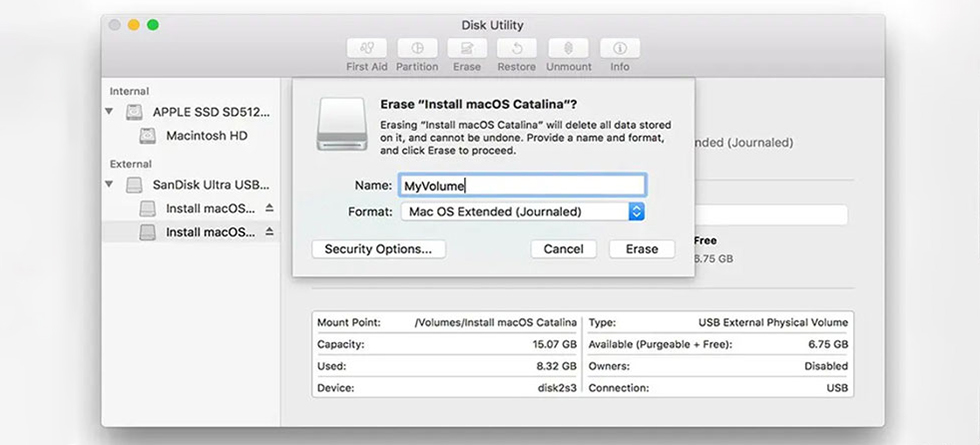Click the 15.07 GB capacity value
This screenshot has height=445, width=980.
click(x=556, y=344)
